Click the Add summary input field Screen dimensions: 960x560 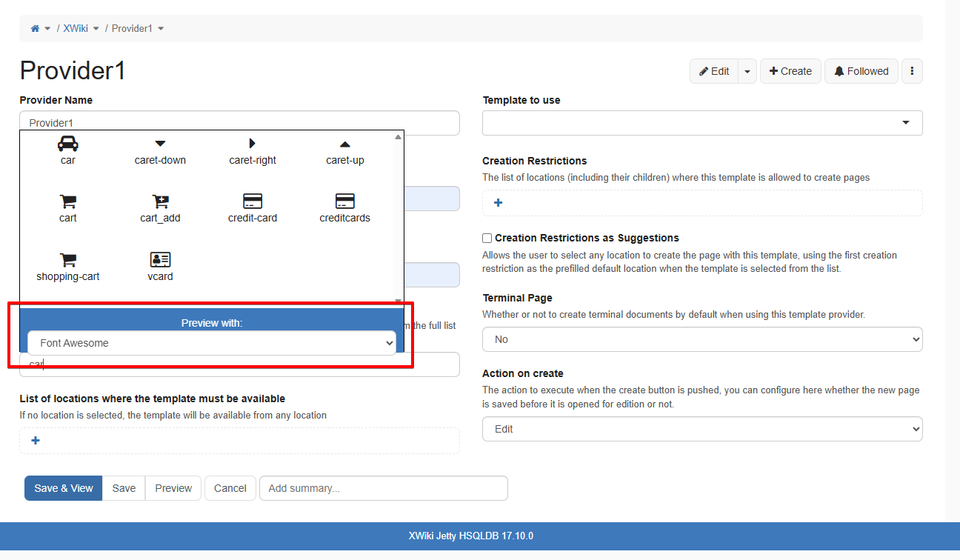point(383,488)
